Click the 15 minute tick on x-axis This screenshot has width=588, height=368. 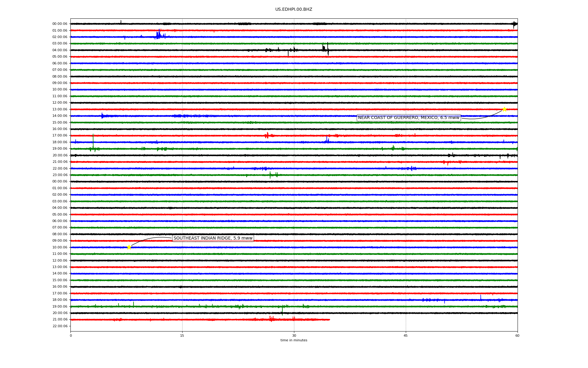pyautogui.click(x=182, y=335)
